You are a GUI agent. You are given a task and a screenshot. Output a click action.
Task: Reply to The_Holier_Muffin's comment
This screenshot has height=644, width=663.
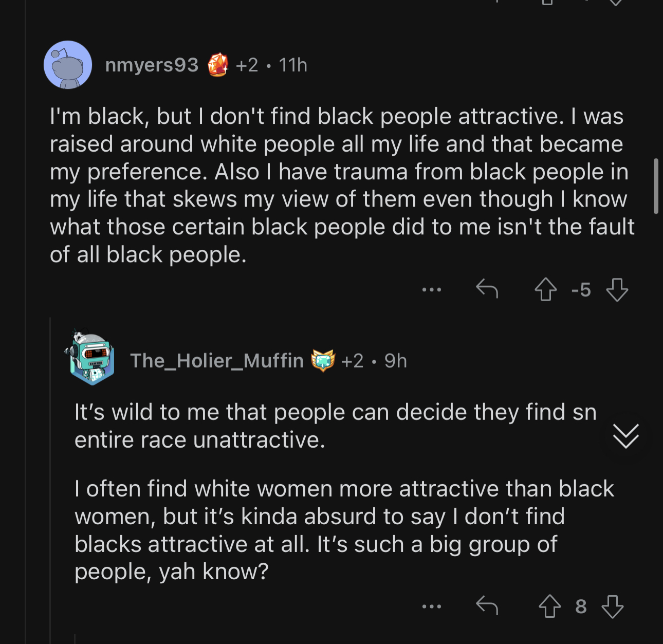(487, 605)
